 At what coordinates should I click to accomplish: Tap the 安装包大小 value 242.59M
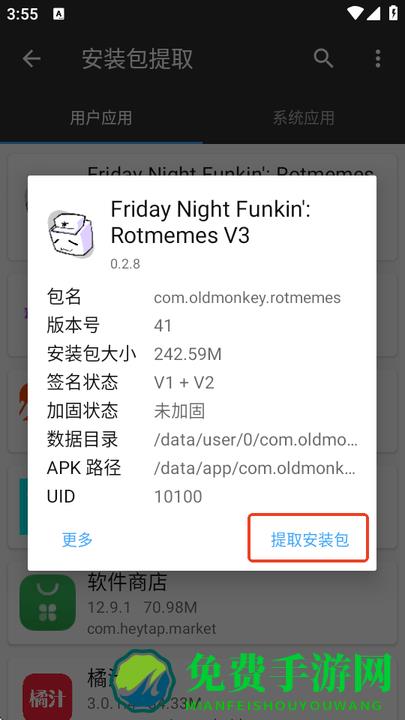point(187,354)
